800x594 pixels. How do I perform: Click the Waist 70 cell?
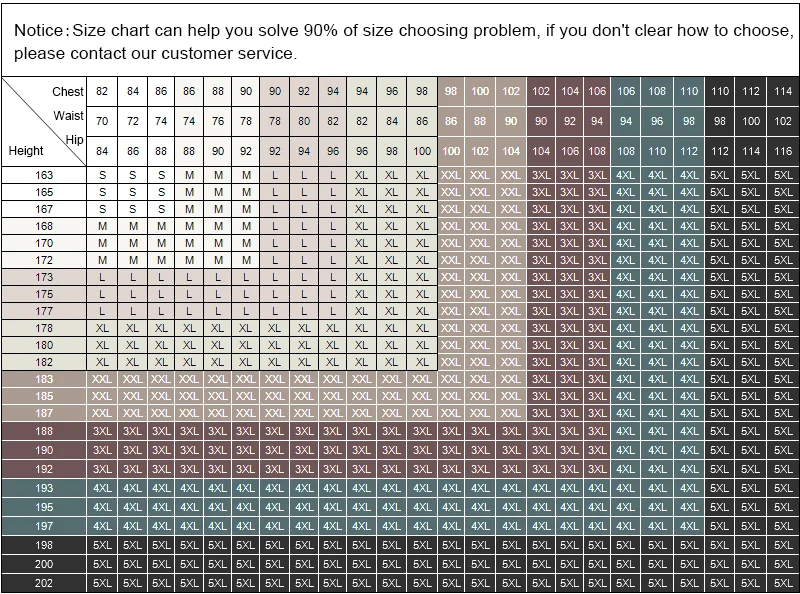pyautogui.click(x=102, y=121)
